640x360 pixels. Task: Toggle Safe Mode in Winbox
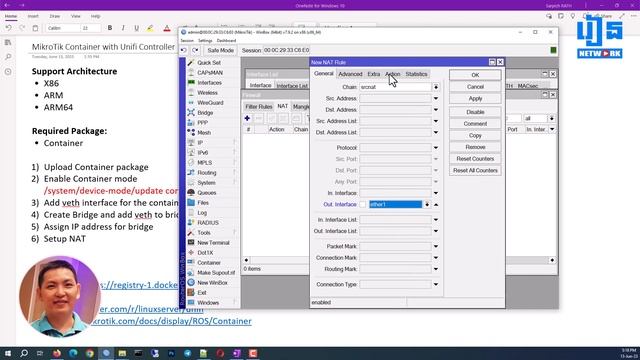tap(220, 50)
